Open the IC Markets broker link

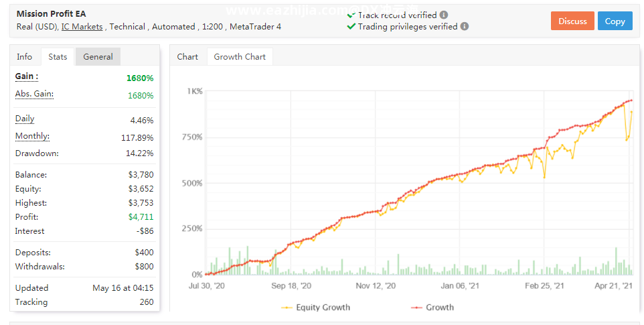point(82,27)
